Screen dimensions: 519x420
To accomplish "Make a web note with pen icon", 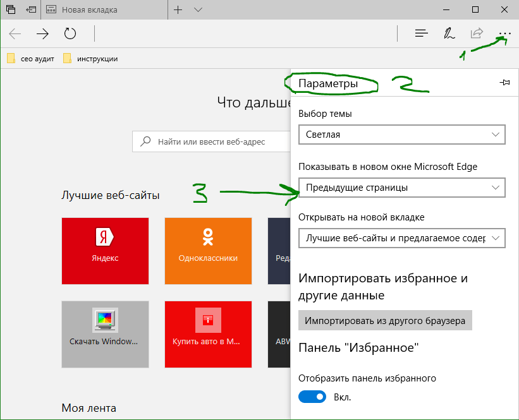I will pos(449,33).
